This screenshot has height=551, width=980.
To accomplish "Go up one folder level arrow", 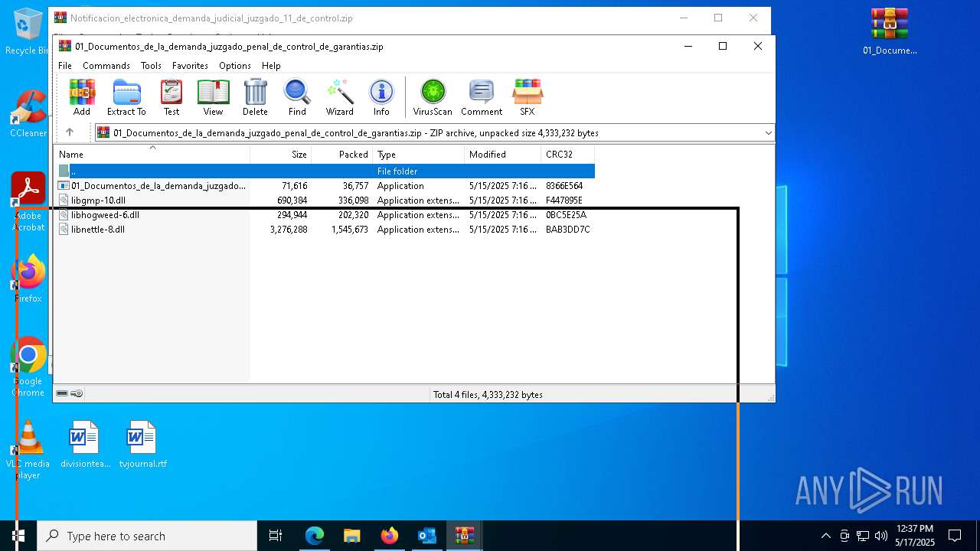I will [70, 132].
